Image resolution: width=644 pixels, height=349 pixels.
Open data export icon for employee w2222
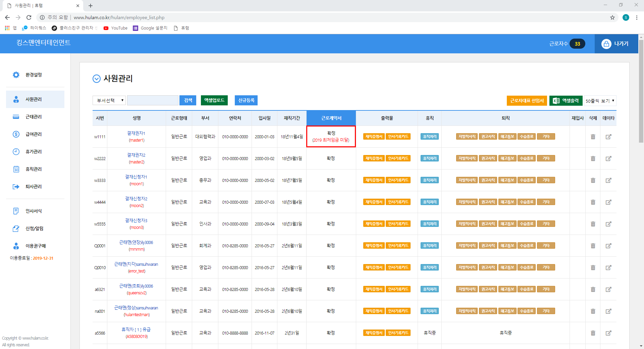coord(608,159)
